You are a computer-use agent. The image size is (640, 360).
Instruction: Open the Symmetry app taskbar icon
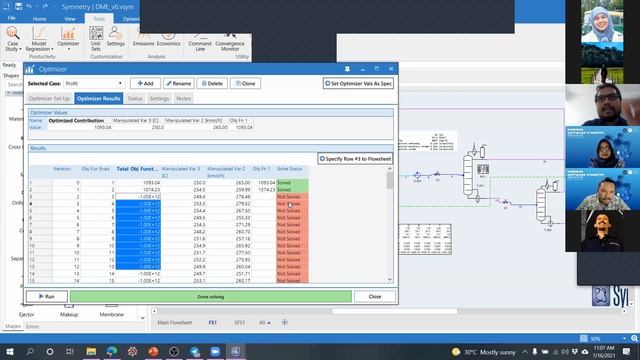click(236, 351)
